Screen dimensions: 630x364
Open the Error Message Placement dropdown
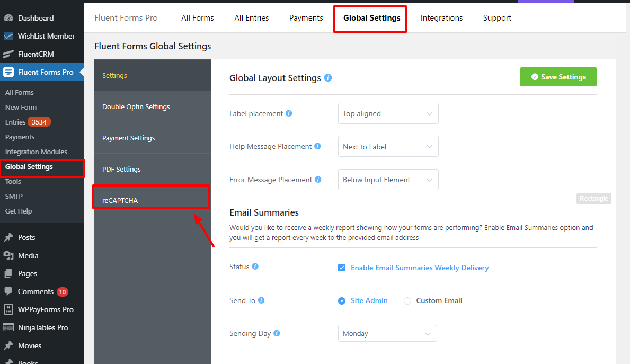[x=388, y=180]
